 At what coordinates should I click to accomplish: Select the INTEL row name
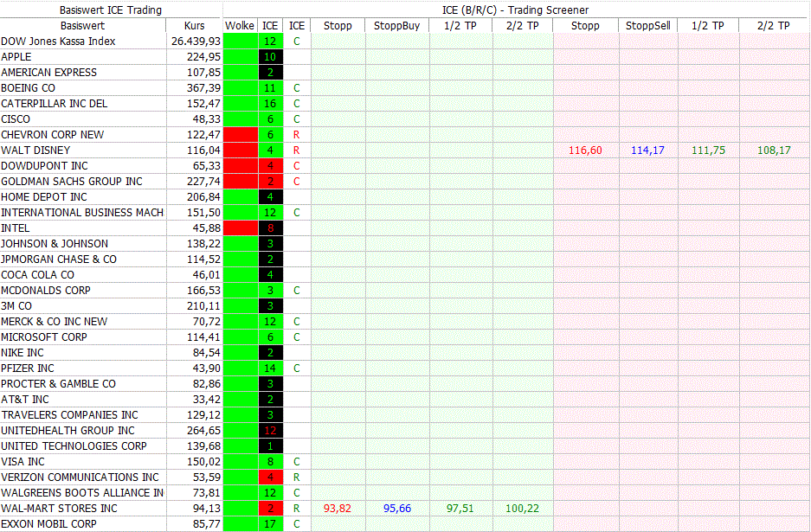(x=15, y=228)
